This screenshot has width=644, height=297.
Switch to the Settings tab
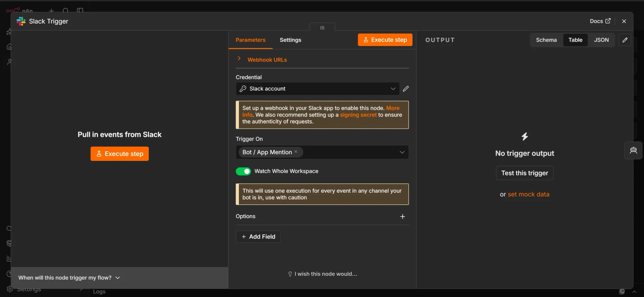[x=290, y=40]
